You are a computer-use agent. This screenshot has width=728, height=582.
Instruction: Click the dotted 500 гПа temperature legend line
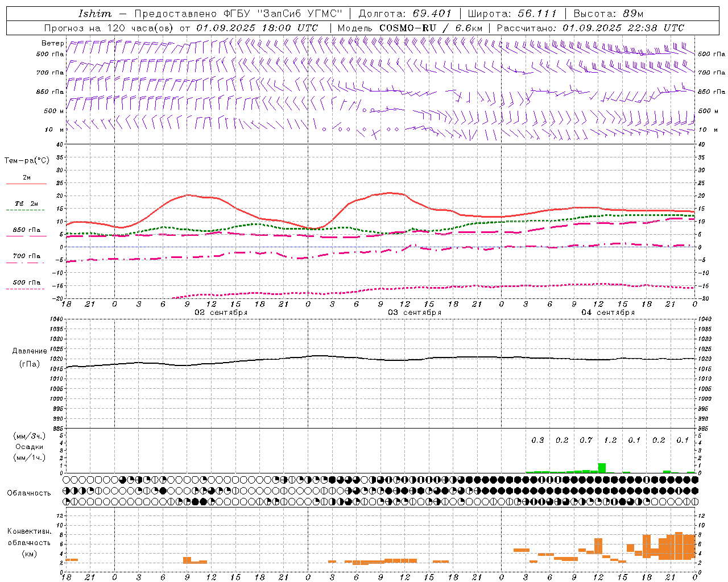point(26,289)
